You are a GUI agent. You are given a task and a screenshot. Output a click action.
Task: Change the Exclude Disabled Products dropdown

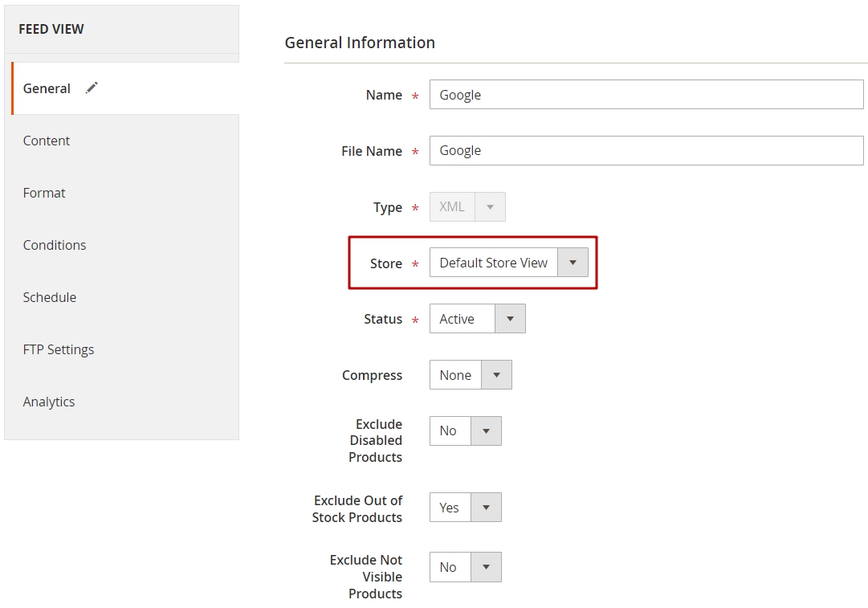tap(466, 430)
